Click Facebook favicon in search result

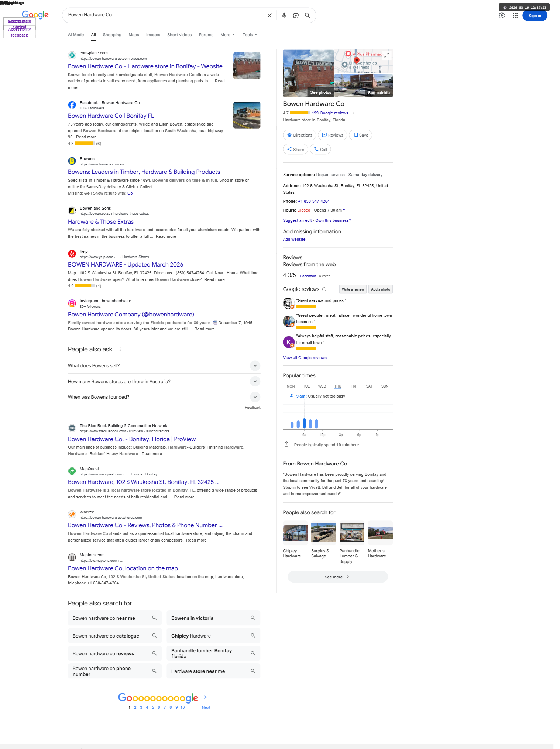point(72,105)
